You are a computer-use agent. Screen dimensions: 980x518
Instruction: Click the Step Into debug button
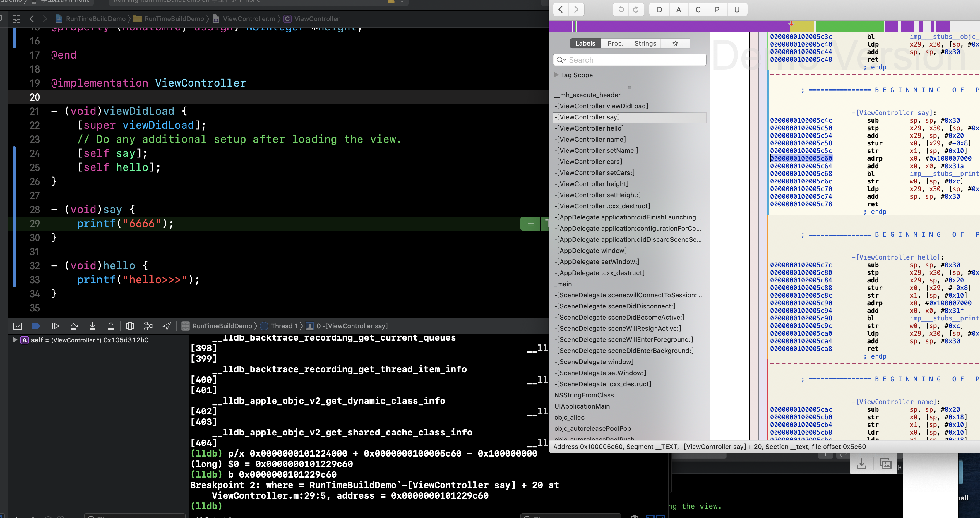(x=92, y=326)
